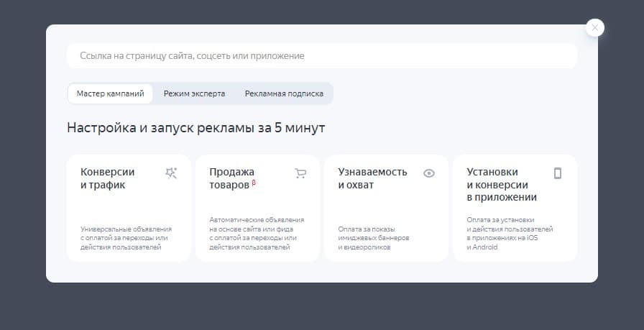This screenshot has height=330, width=644.
Task: Click the smartphone icon for app installs
Action: 557,173
